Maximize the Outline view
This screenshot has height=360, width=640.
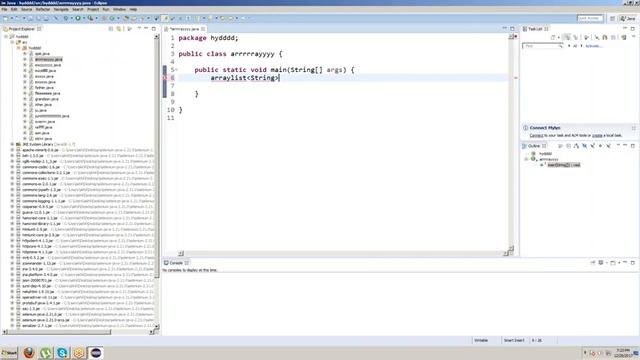pos(633,145)
